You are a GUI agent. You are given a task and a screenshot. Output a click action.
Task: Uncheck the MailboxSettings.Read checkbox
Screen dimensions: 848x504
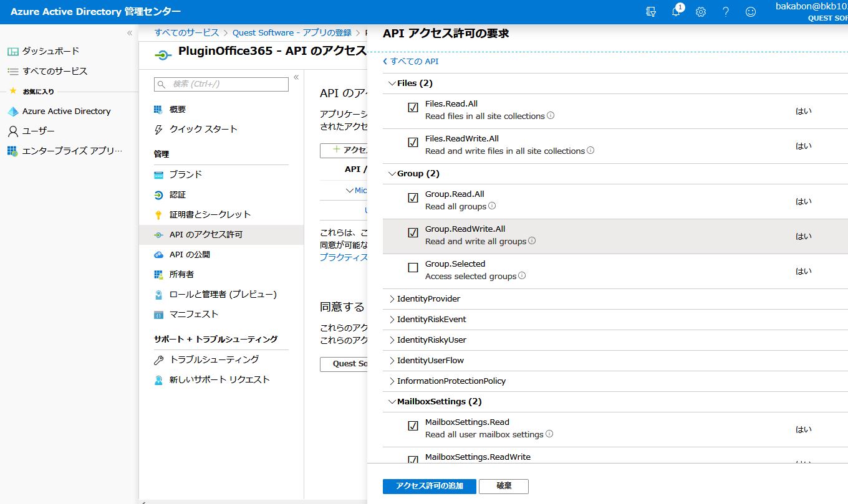(x=413, y=426)
